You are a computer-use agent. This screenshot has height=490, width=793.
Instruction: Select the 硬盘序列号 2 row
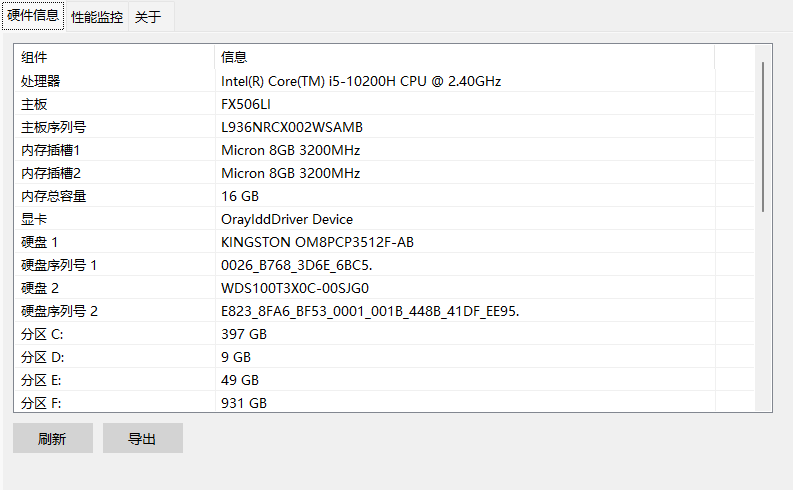point(384,311)
